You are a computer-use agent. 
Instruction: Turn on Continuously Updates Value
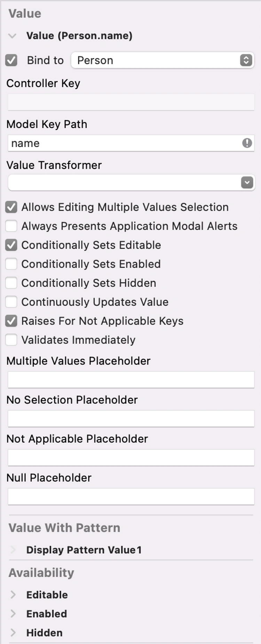click(11, 302)
